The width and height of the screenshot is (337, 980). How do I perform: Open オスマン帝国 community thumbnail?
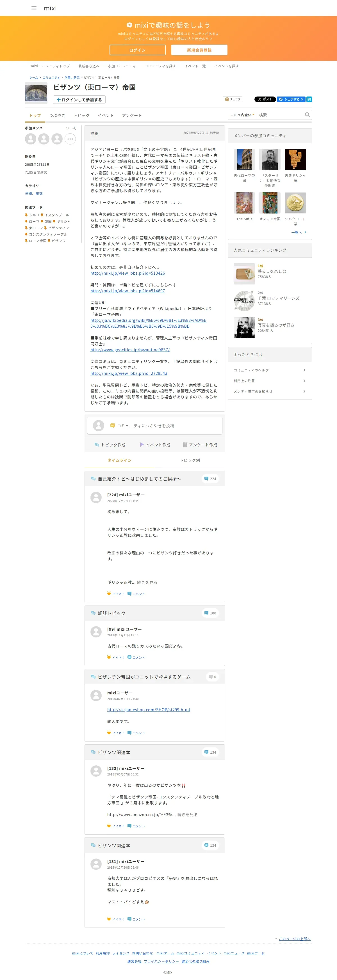(270, 203)
